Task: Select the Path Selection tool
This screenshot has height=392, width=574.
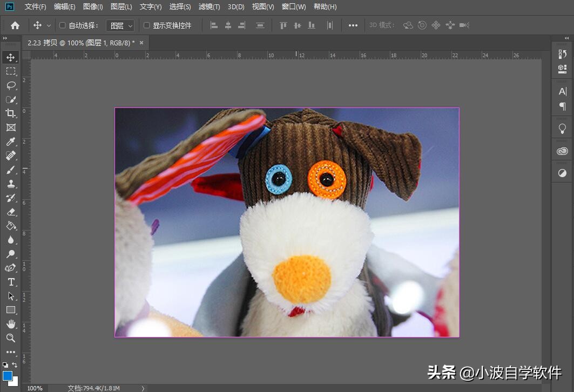Action: point(11,296)
